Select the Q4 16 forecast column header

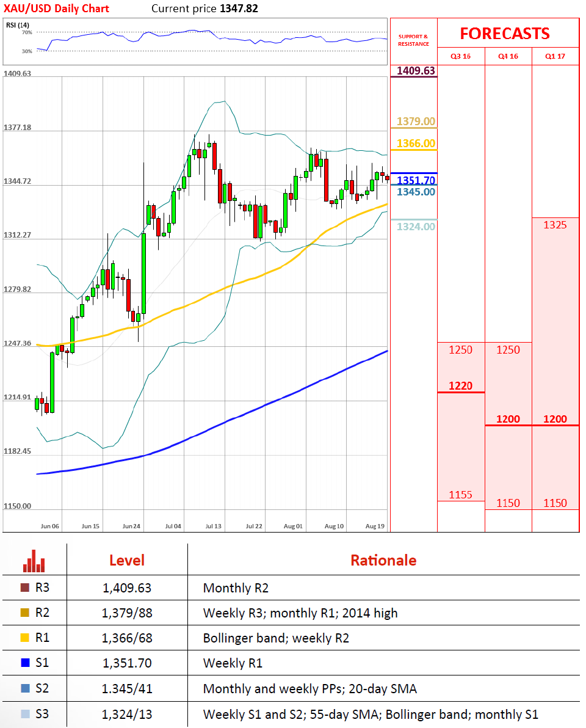[508, 56]
